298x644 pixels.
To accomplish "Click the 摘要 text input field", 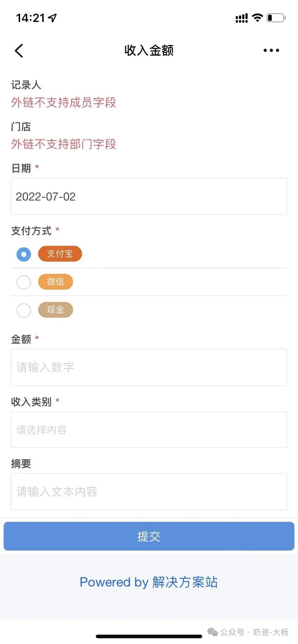I will (149, 492).
